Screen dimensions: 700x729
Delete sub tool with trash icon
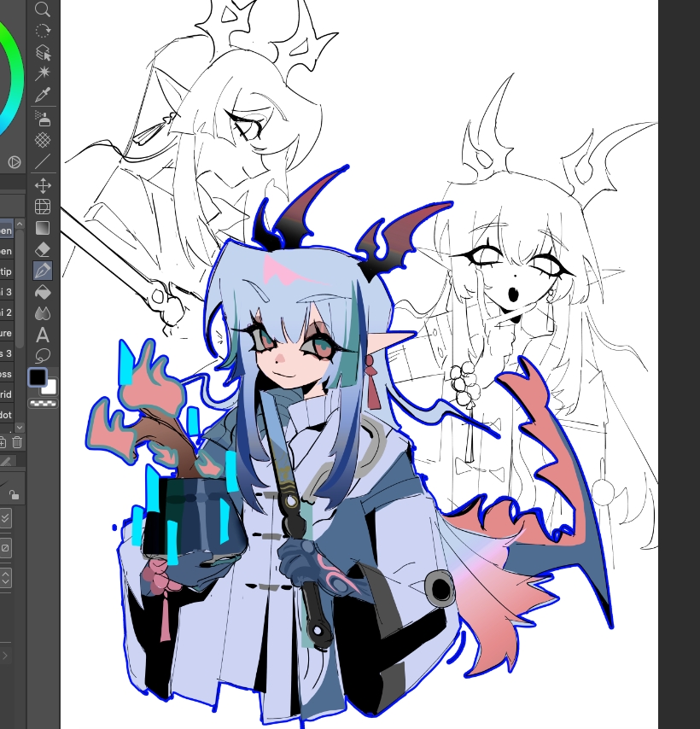pyautogui.click(x=17, y=441)
